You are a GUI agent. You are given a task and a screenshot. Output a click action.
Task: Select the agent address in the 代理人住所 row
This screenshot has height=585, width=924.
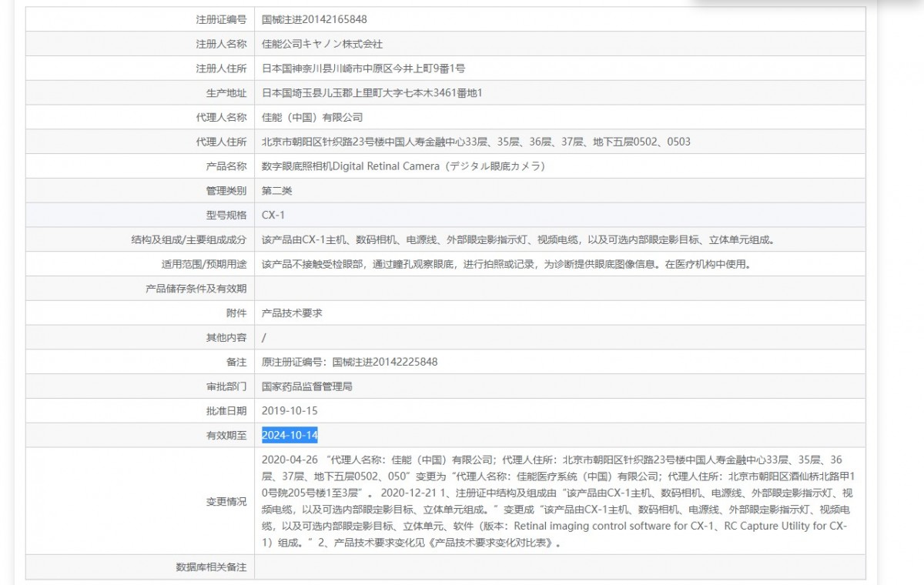coord(476,142)
